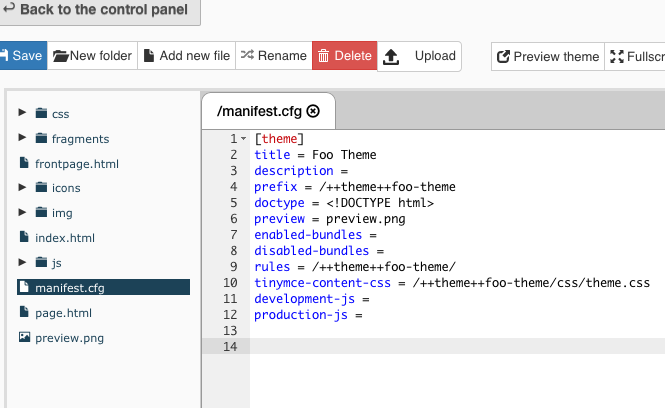
Task: Click the file icon beside page.html
Action: click(x=24, y=312)
